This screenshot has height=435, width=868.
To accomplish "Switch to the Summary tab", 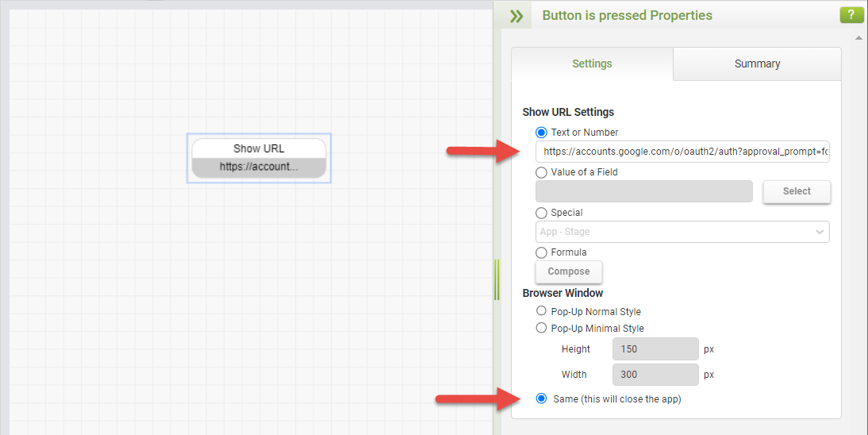I will click(757, 64).
